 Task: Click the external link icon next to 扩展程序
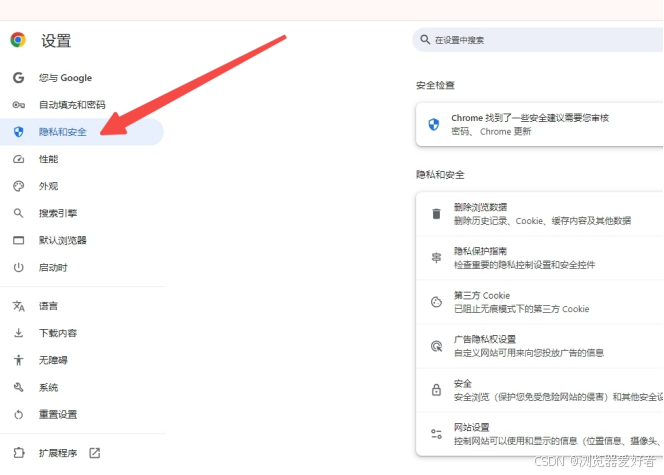point(94,453)
